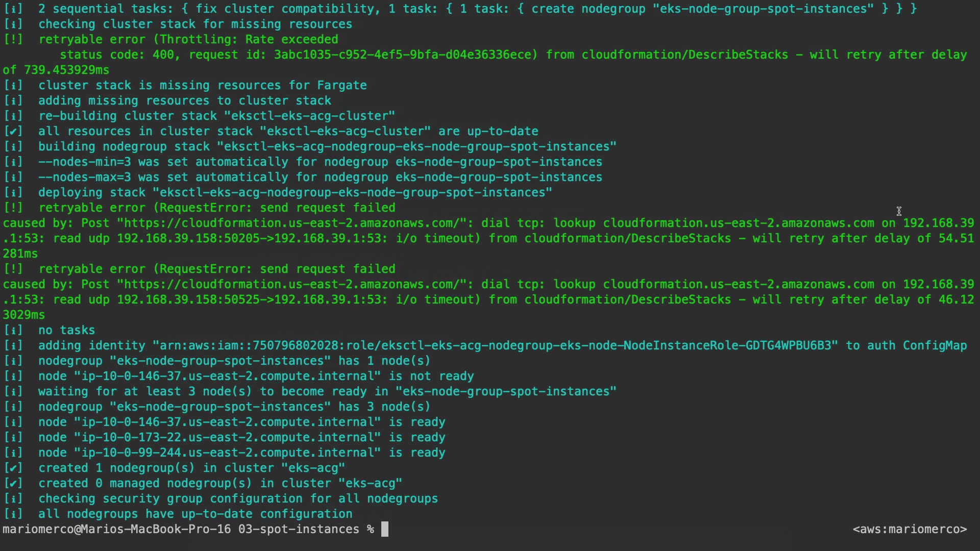Click the [i] marker before 'deploying stack'
This screenshot has height=551, width=980.
13,193
